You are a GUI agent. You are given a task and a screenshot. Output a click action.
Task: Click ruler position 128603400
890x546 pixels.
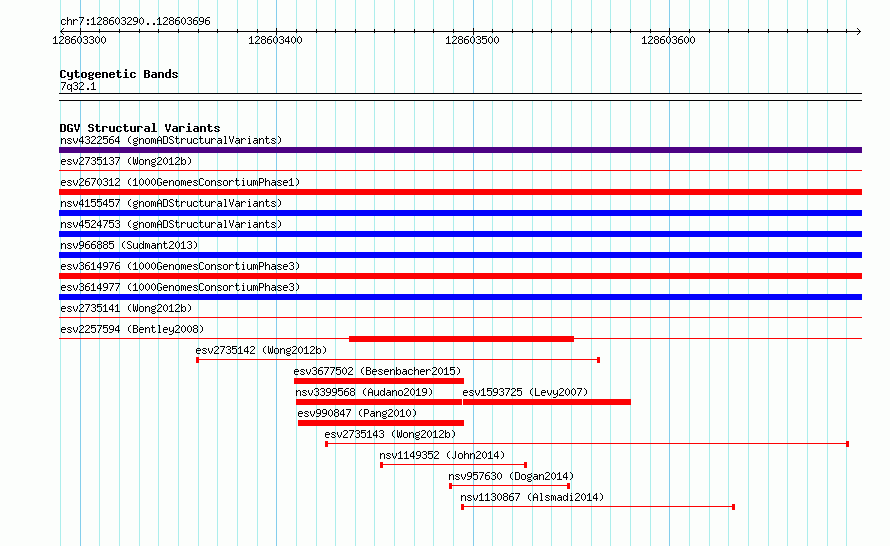pos(275,40)
